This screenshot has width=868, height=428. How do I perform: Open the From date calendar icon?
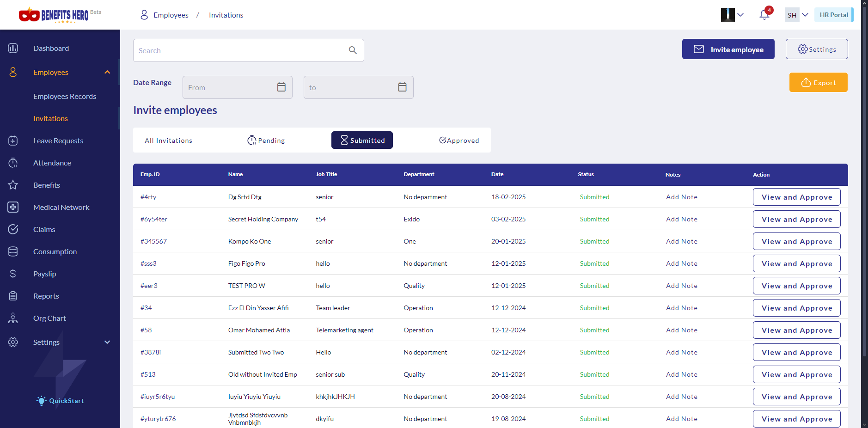(281, 87)
